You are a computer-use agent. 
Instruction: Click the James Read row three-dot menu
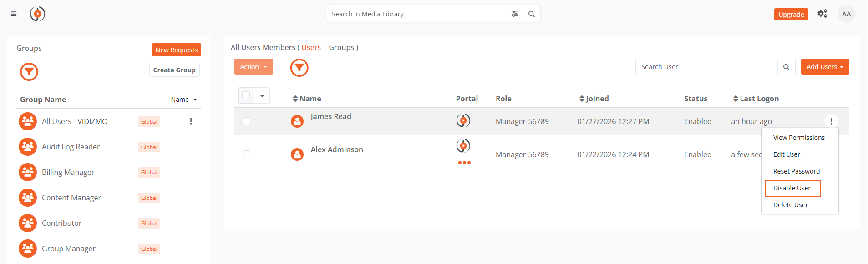tap(831, 121)
